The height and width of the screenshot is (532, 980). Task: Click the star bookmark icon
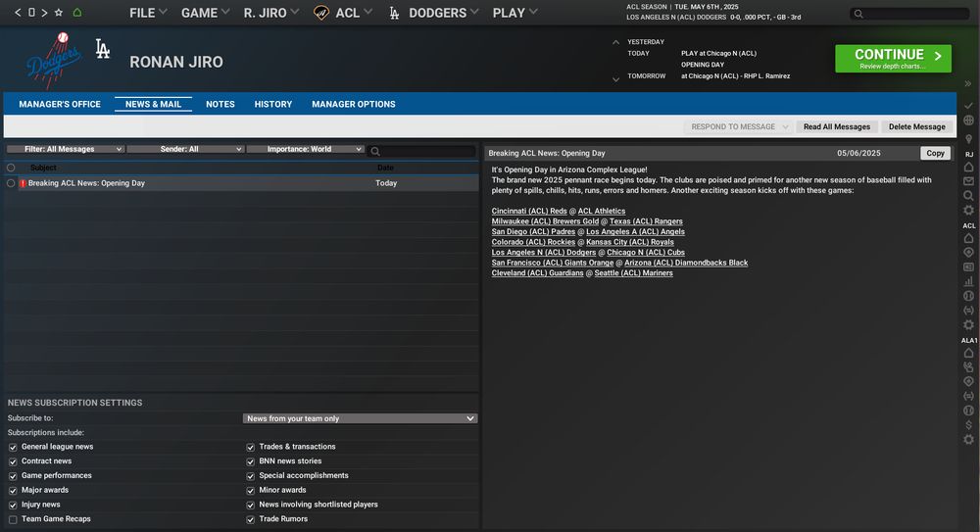[x=59, y=13]
